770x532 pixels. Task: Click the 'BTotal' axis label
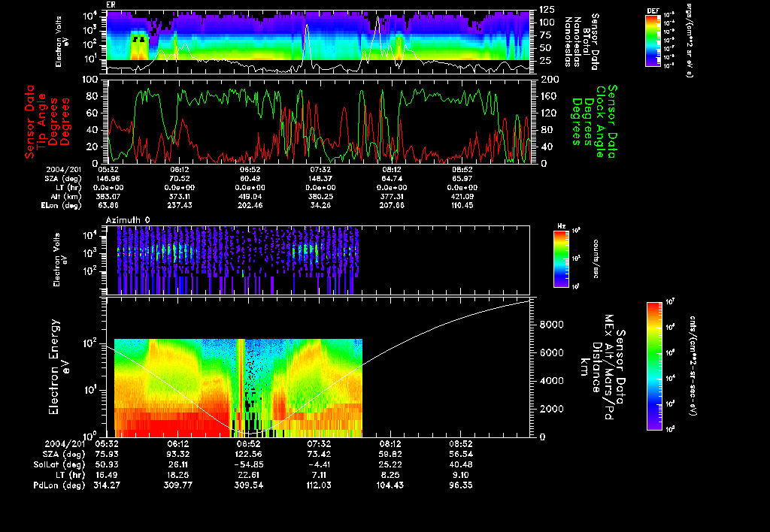coord(587,41)
